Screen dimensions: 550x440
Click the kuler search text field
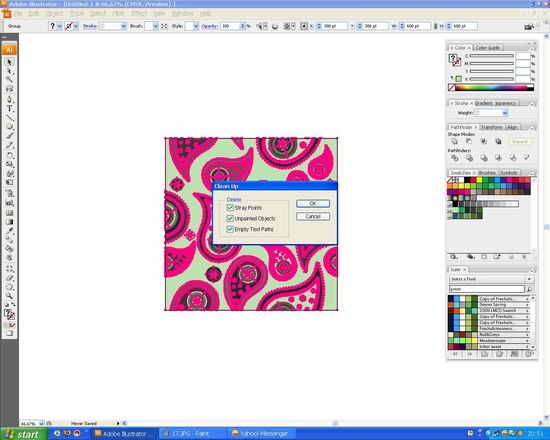coord(487,289)
